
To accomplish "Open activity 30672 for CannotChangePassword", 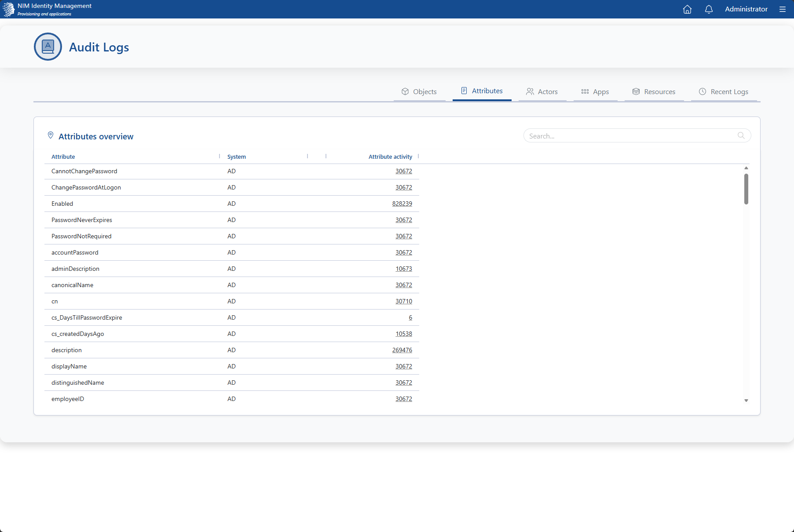I will click(404, 171).
